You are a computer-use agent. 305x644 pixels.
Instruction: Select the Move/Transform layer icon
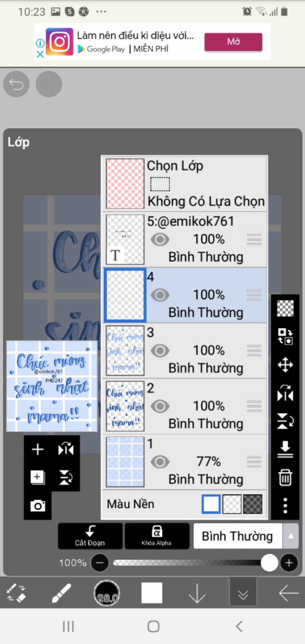285,365
